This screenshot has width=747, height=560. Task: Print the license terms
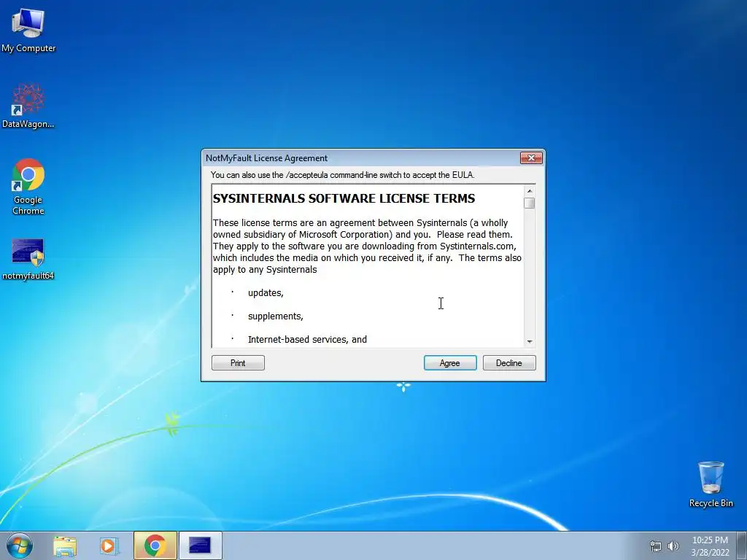coord(238,363)
